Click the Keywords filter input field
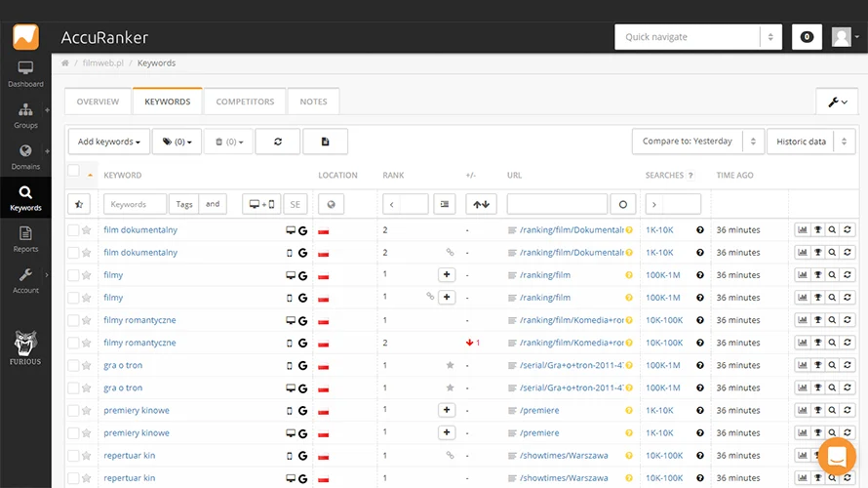The image size is (868, 488). (135, 204)
